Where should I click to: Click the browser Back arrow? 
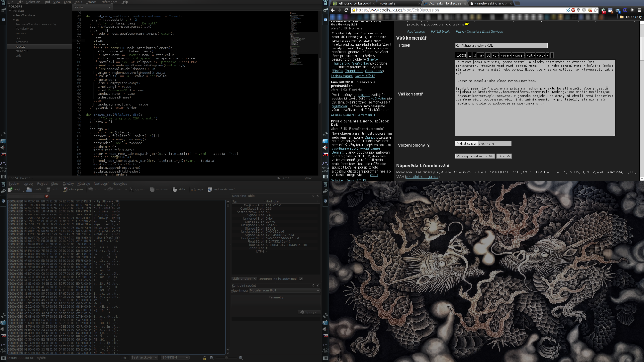pos(333,10)
